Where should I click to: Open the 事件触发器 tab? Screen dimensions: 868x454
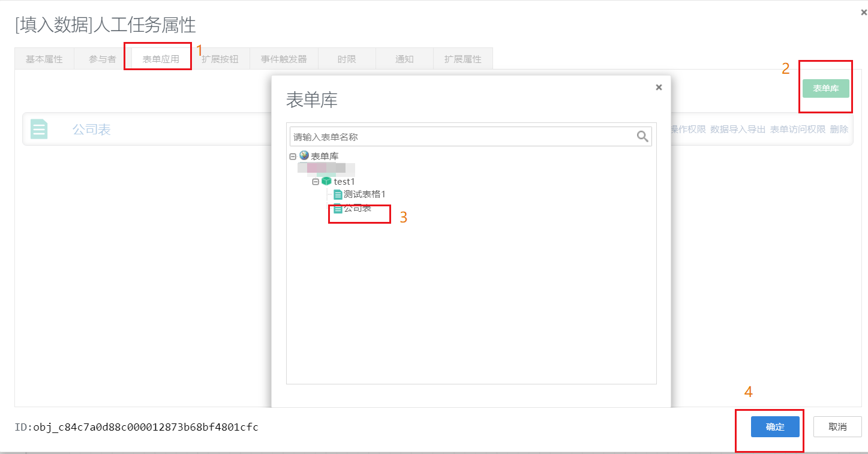coord(283,58)
